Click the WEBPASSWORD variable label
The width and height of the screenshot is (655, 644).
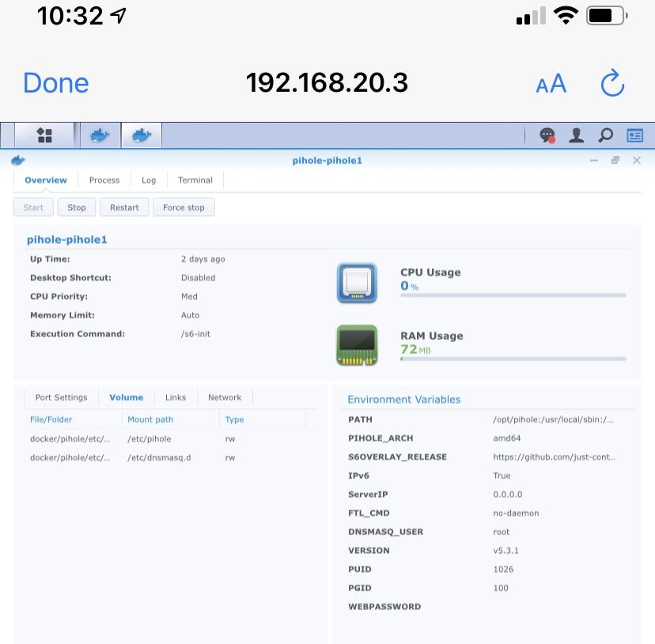pos(384,607)
